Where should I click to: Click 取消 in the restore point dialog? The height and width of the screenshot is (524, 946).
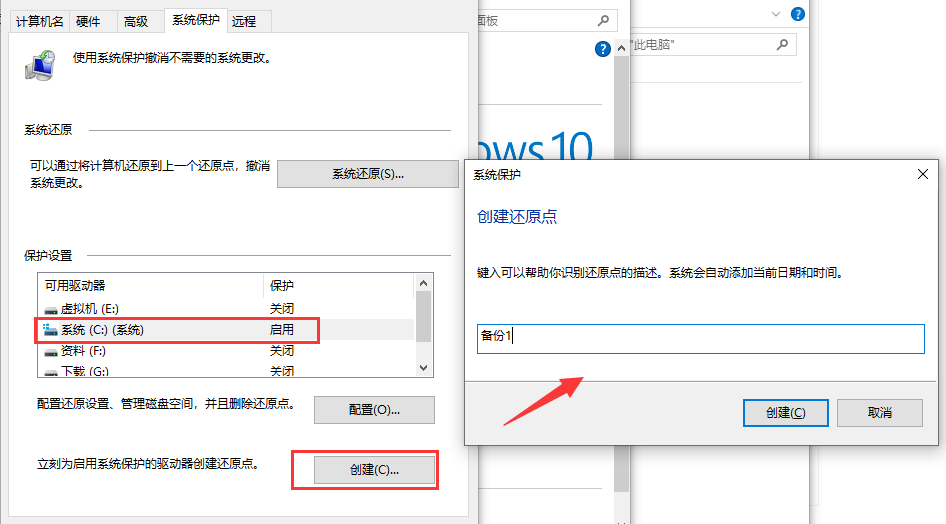tap(880, 413)
